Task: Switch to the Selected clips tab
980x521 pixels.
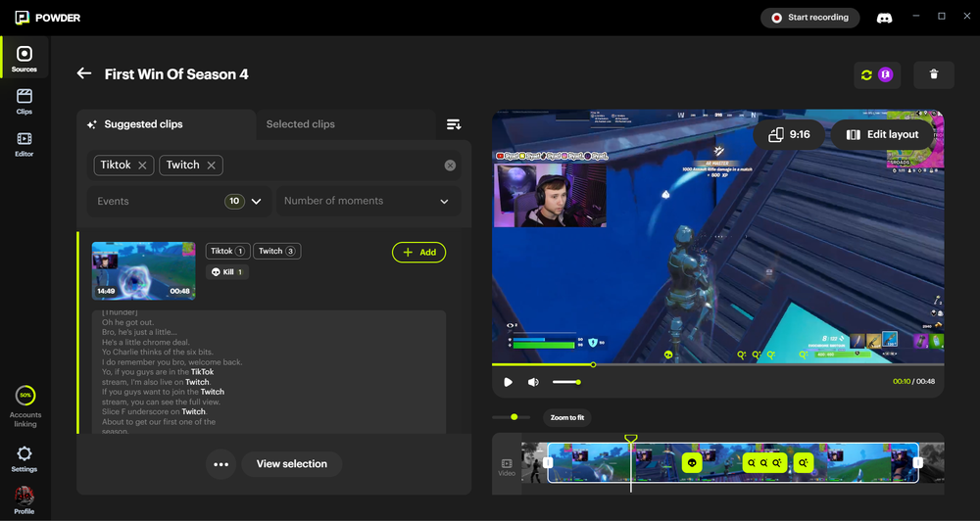Action: click(300, 124)
